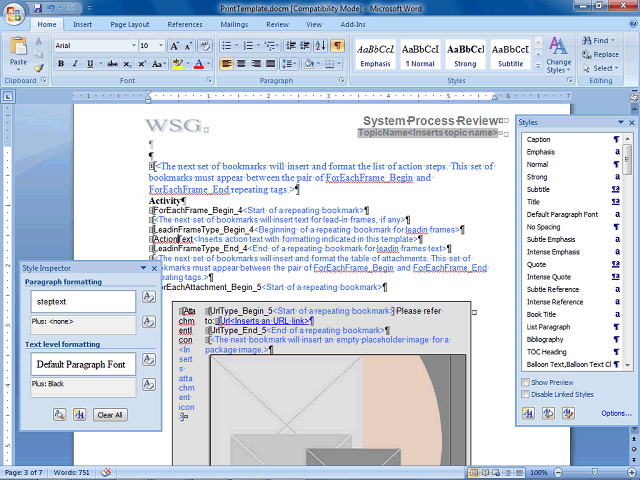The image size is (640, 480).
Task: Apply bulleted list
Action: 226,46
